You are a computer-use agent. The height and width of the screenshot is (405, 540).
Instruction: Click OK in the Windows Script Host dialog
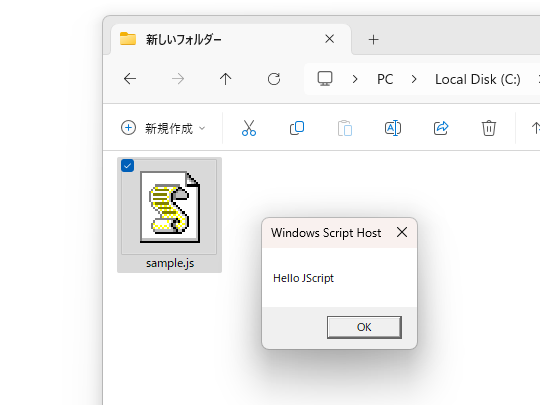point(364,327)
